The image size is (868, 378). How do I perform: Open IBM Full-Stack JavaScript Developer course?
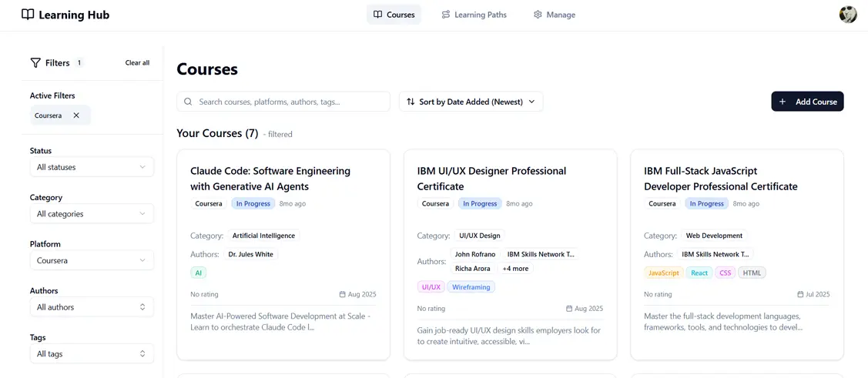click(x=721, y=179)
